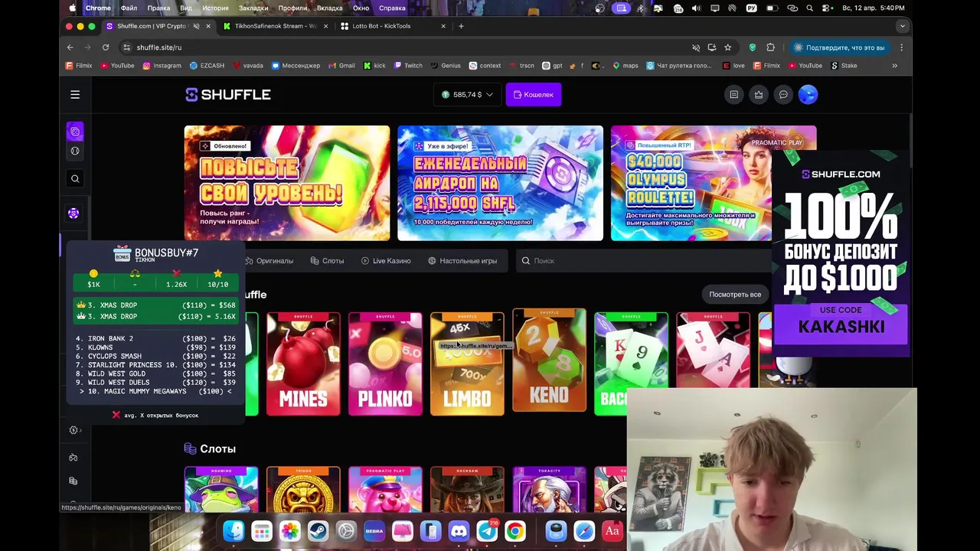Image resolution: width=980 pixels, height=551 pixels.
Task: Select the Слоты category tab
Action: [x=327, y=261]
